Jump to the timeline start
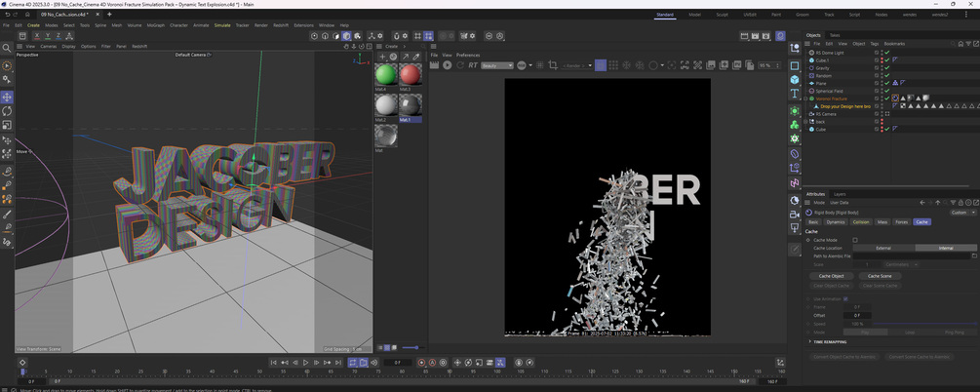 [x=274, y=363]
